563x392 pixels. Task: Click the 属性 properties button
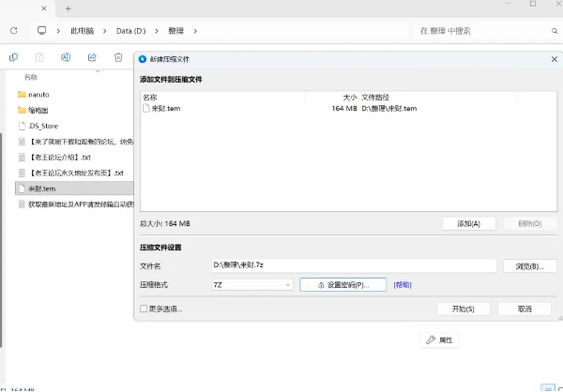pyautogui.click(x=439, y=340)
